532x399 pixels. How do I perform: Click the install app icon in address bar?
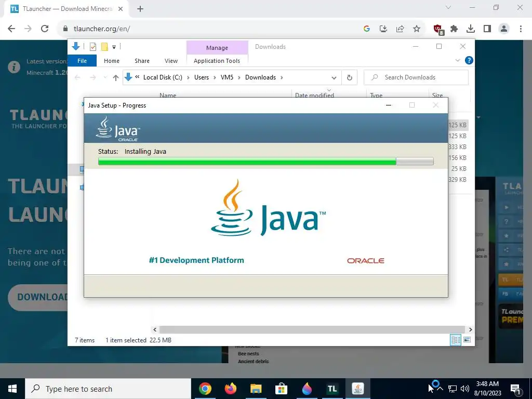coord(383,29)
